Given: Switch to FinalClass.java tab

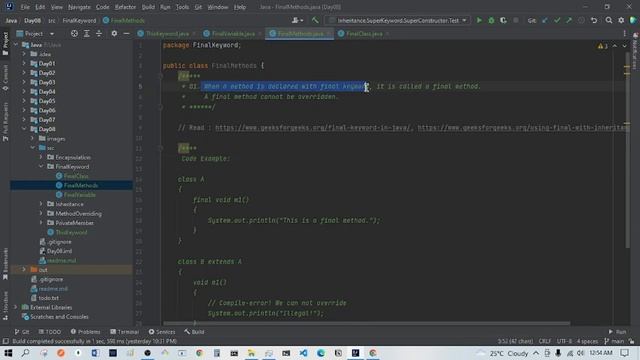Looking at the screenshot, I should click(x=364, y=34).
